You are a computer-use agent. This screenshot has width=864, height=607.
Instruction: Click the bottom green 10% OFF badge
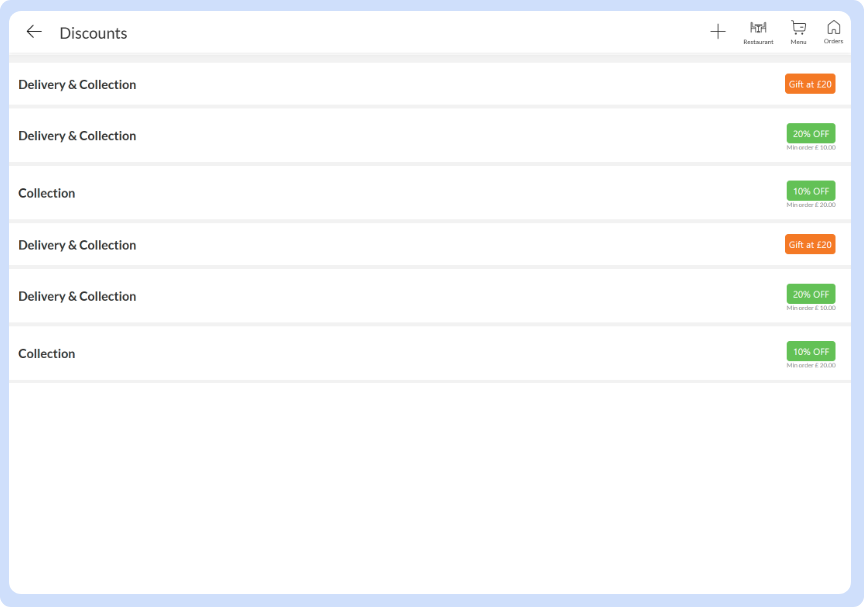(810, 351)
